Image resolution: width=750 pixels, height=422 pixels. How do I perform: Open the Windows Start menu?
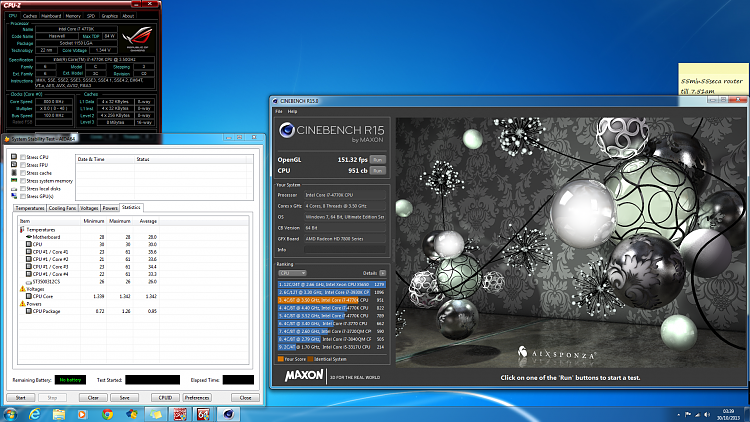pos(10,414)
